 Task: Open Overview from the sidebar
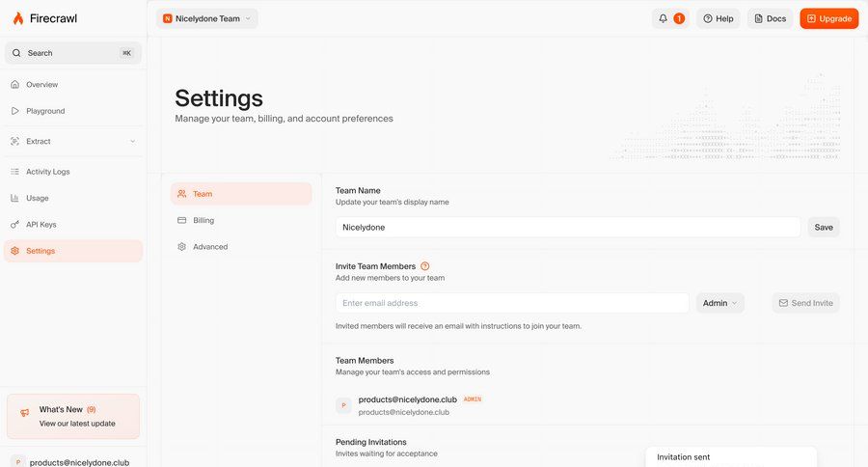pyautogui.click(x=41, y=85)
